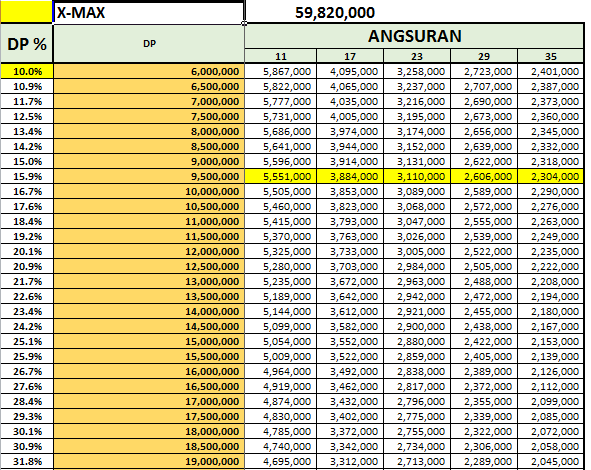Screen dimensions: 591x470
Task: Select the yellow cell left of X-MAX
Action: tap(26, 12)
